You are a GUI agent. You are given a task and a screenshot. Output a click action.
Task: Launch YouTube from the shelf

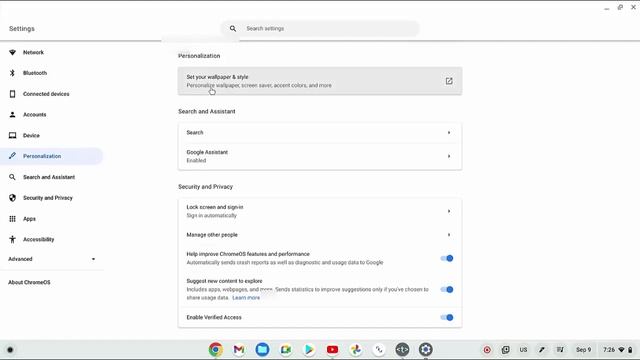click(x=332, y=349)
